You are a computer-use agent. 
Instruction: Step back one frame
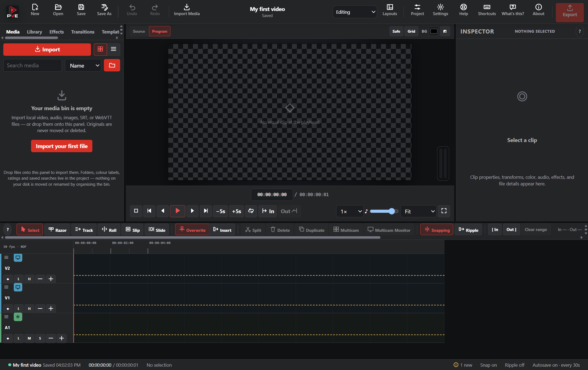coord(163,211)
